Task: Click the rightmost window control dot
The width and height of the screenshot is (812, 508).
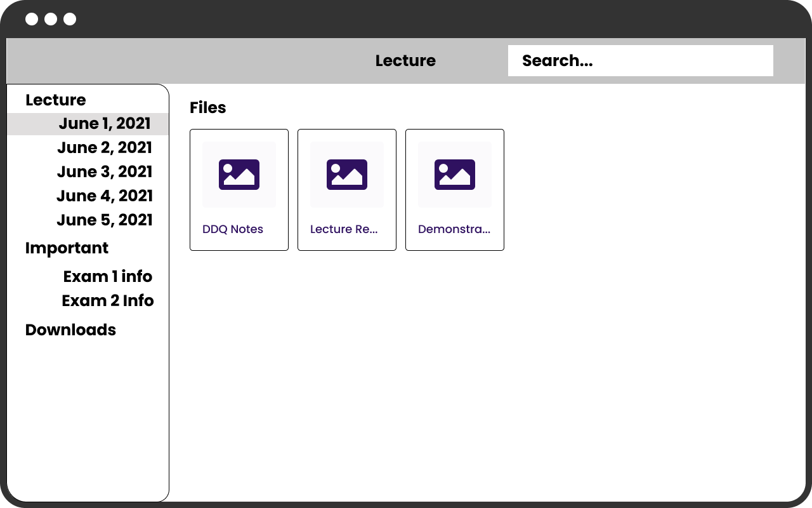Action: 70,19
